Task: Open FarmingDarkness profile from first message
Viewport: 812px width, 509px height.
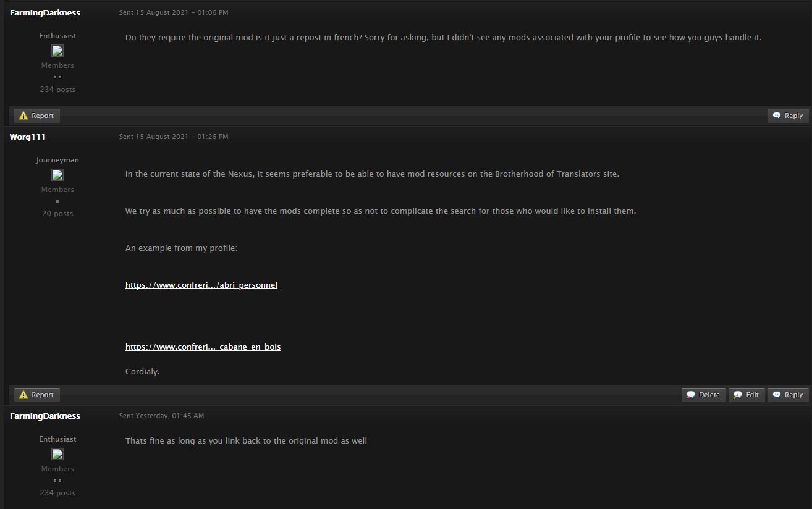Action: coord(45,12)
